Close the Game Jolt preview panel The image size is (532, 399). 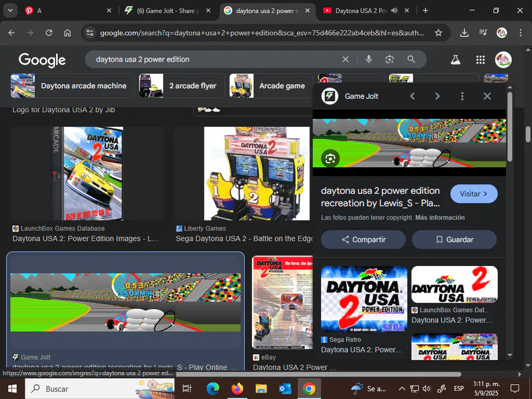click(x=487, y=96)
